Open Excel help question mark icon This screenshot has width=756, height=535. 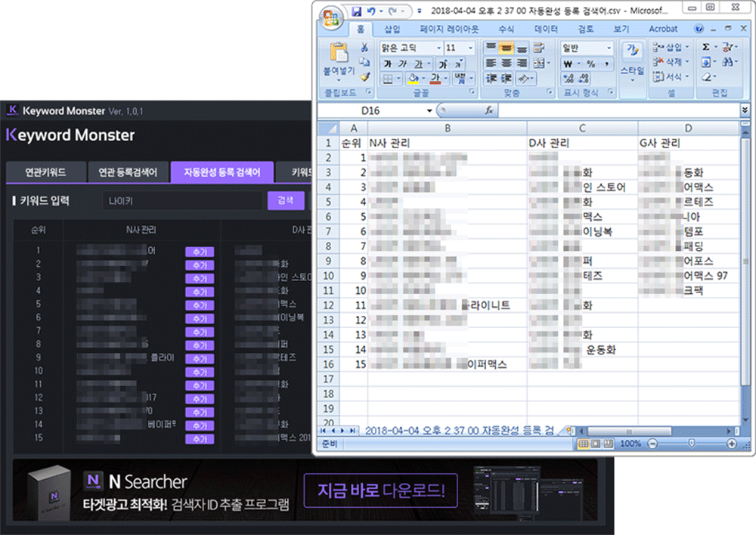coord(699,29)
